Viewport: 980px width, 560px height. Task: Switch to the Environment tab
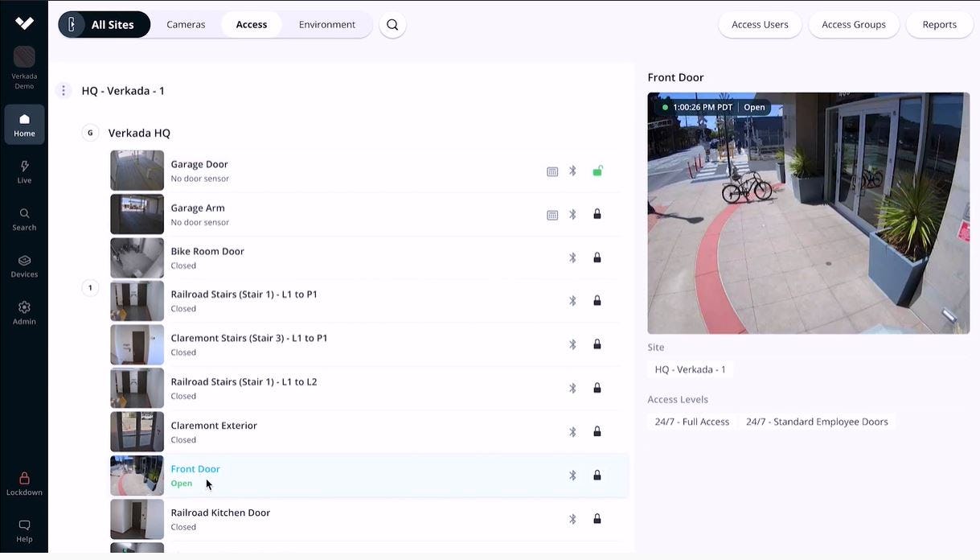click(326, 24)
